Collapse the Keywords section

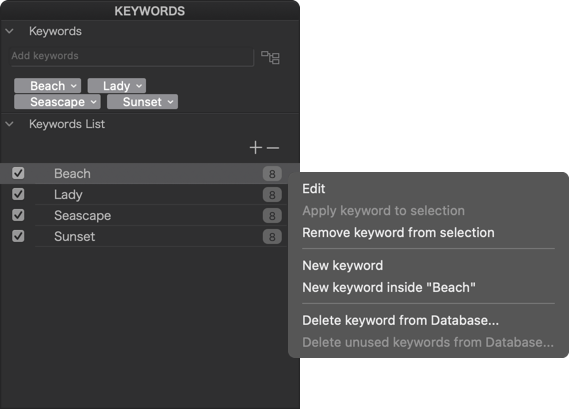[x=9, y=31]
